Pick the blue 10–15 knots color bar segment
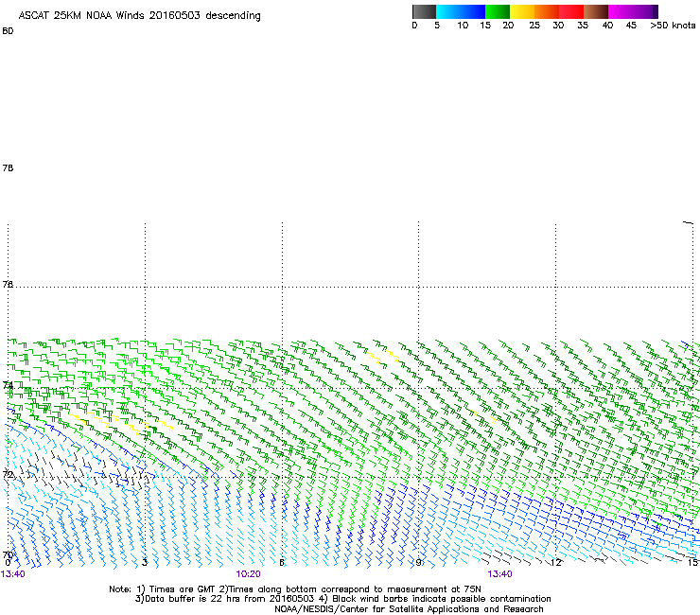The width and height of the screenshot is (700, 615). (x=473, y=11)
